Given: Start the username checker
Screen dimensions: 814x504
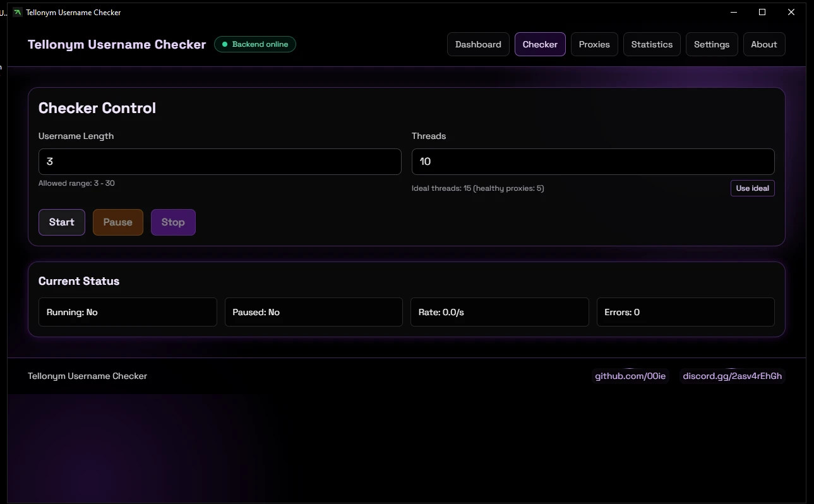Looking at the screenshot, I should tap(62, 222).
